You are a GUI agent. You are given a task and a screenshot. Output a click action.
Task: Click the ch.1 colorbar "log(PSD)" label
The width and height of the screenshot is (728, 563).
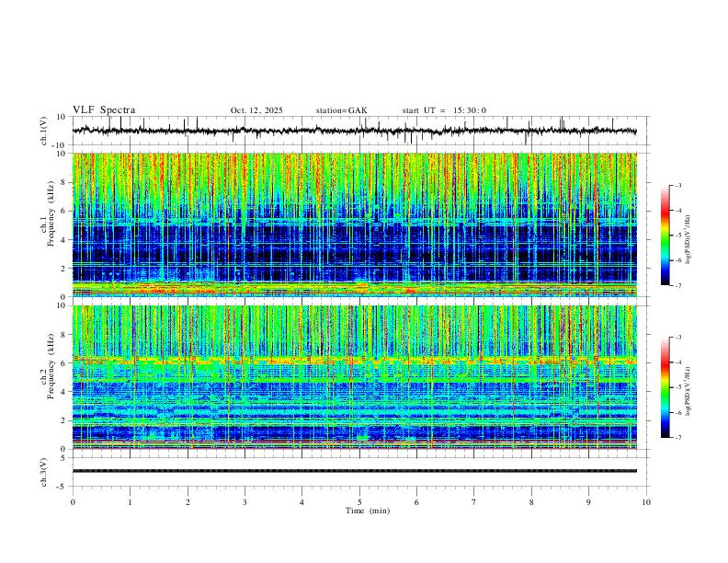click(x=688, y=240)
